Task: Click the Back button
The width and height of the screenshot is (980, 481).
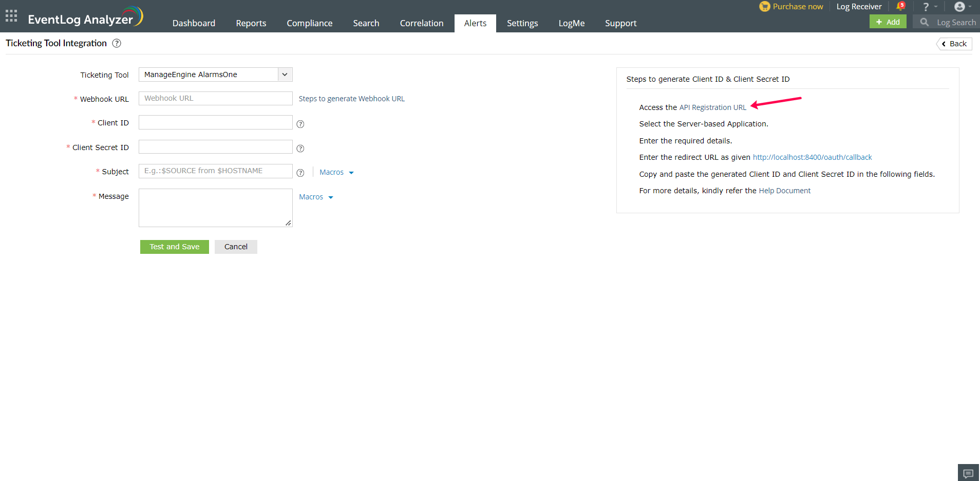Action: coord(954,44)
